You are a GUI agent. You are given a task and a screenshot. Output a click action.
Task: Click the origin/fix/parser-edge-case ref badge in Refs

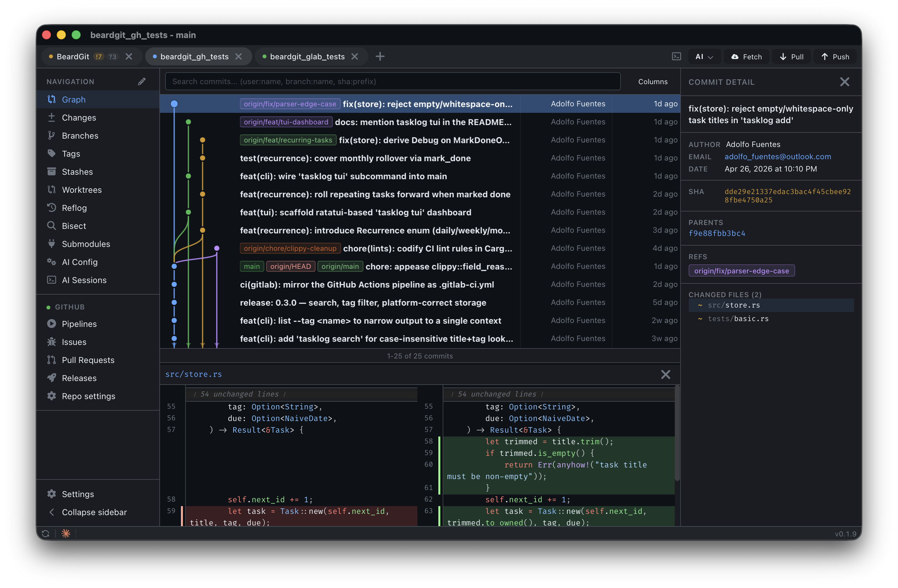[x=742, y=271]
